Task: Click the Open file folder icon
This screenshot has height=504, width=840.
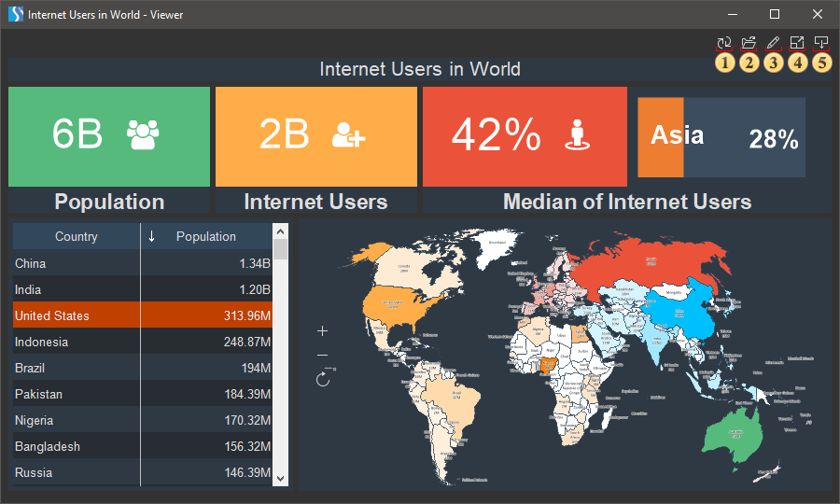Action: [748, 43]
